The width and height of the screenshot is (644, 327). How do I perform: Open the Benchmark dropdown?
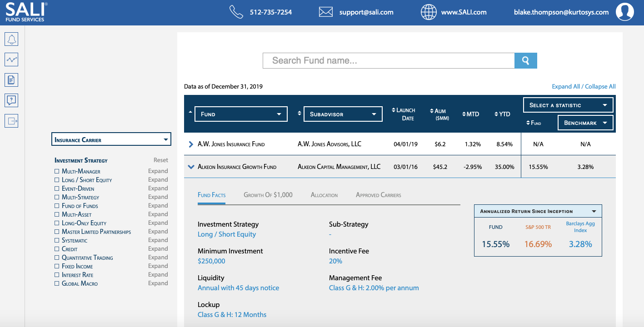tap(585, 123)
